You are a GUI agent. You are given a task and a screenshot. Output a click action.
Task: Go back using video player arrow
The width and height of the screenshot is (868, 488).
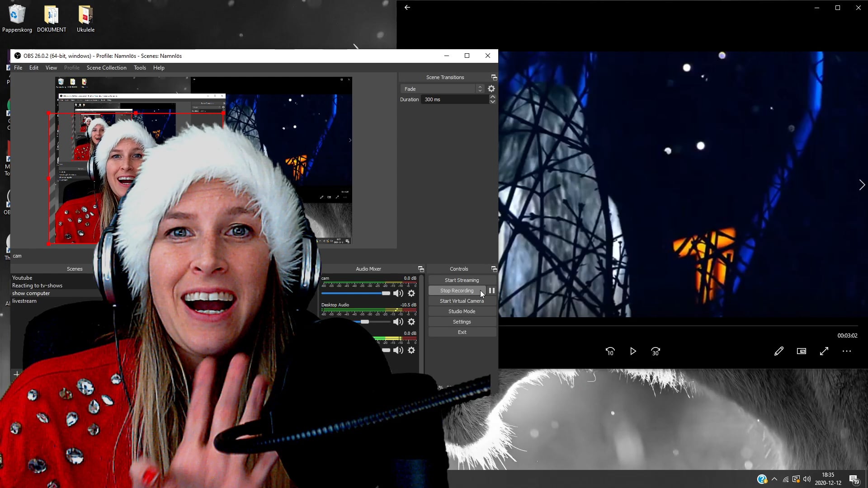407,7
